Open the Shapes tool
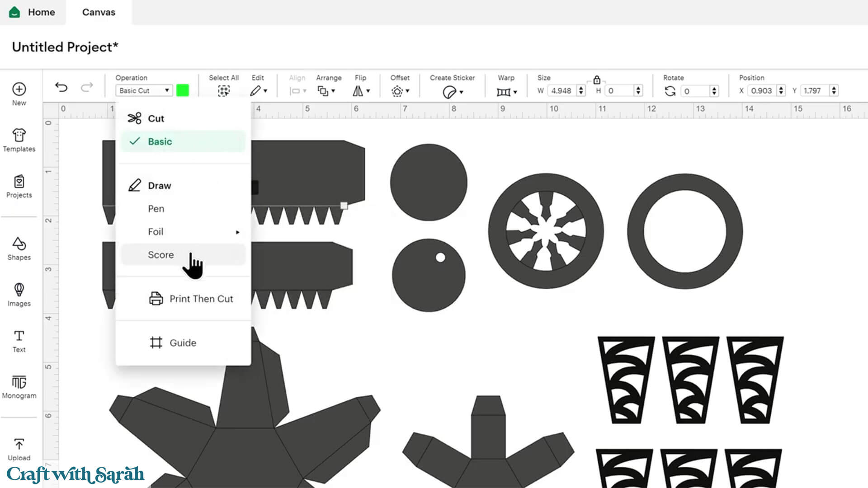The width and height of the screenshot is (868, 488). point(19,249)
